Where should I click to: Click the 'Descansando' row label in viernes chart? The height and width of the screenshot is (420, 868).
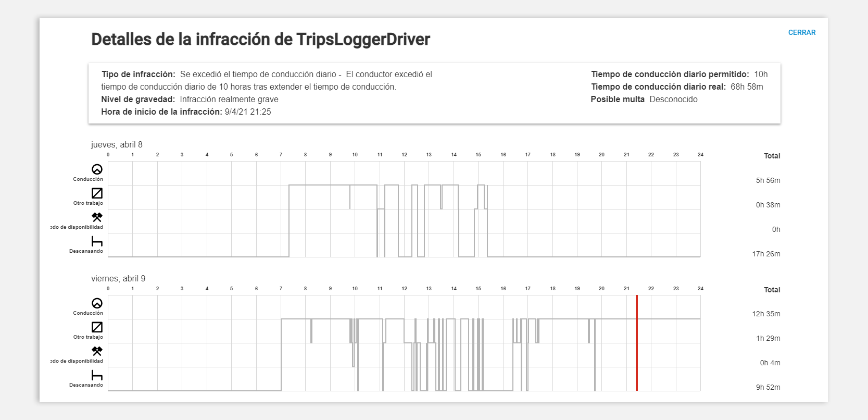coord(86,385)
